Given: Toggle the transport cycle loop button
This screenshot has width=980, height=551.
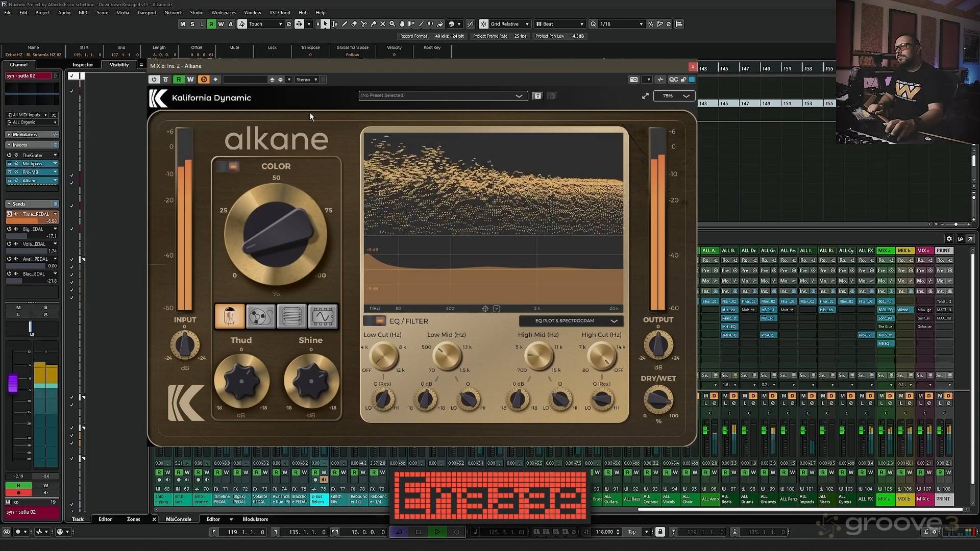Looking at the screenshot, I should pyautogui.click(x=399, y=532).
